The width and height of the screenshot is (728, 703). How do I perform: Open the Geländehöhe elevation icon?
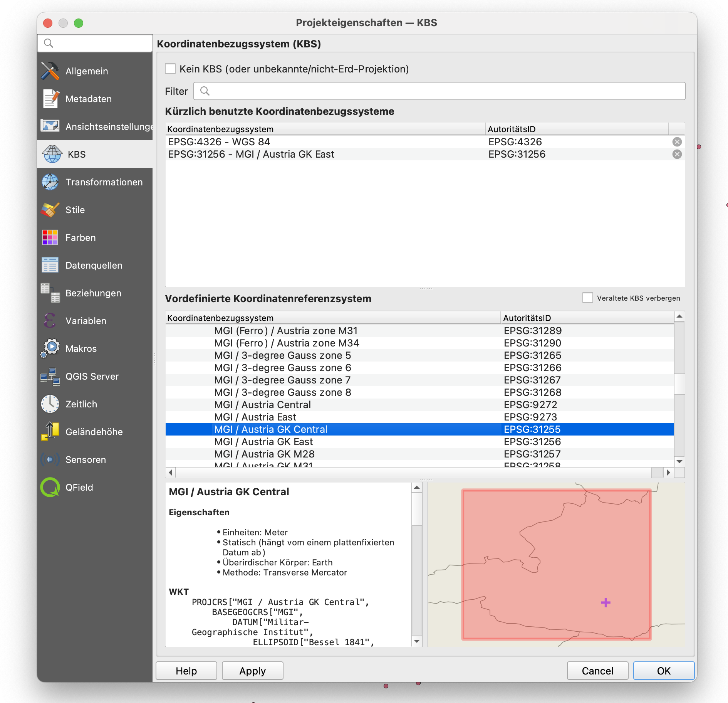pos(50,432)
